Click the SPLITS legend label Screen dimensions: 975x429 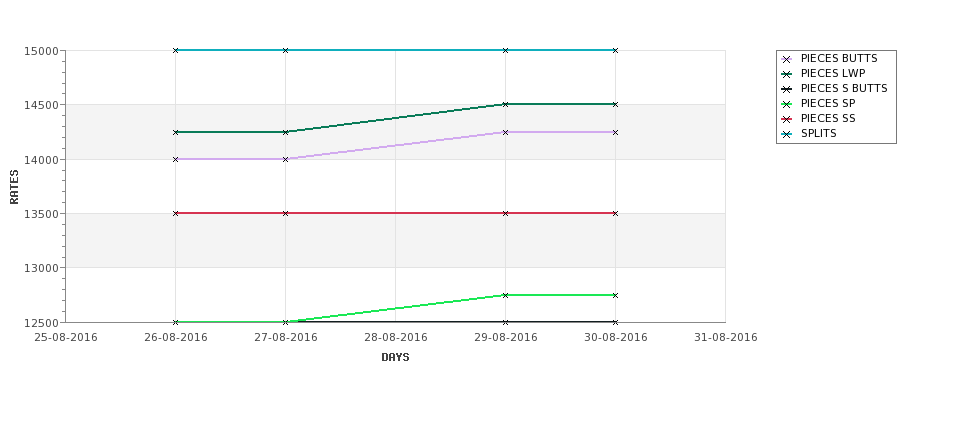point(818,134)
